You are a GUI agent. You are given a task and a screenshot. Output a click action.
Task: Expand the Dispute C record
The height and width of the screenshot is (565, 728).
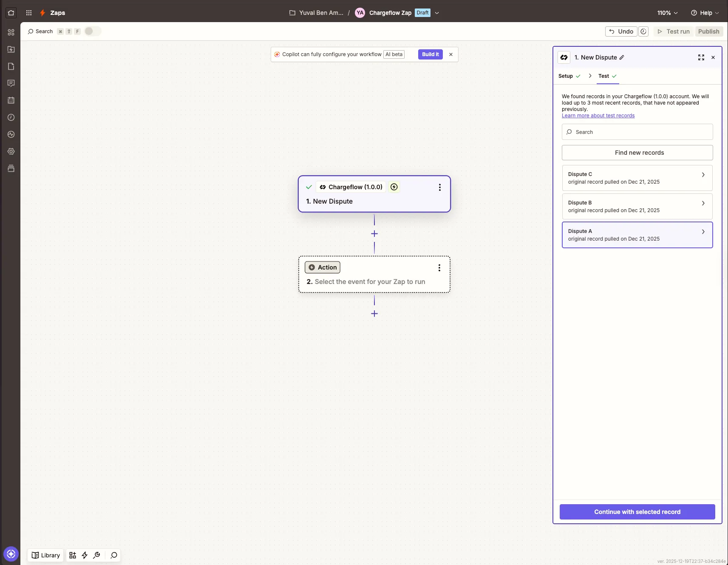click(637, 178)
